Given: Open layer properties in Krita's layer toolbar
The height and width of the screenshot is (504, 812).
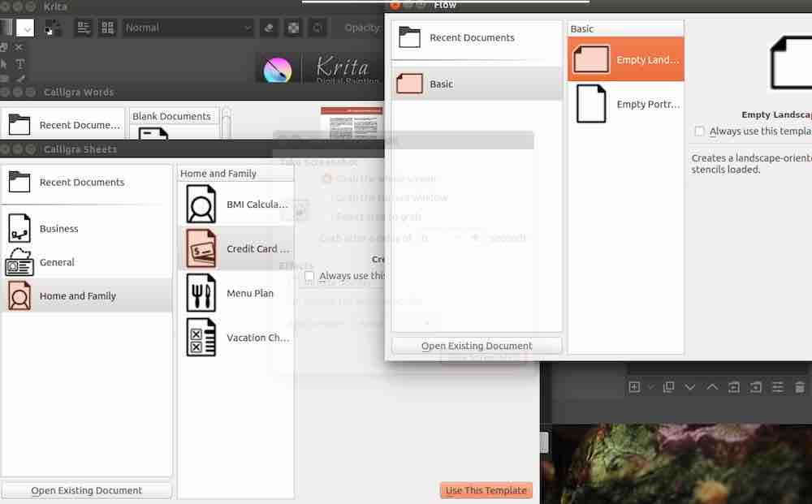Looking at the screenshot, I should pos(778,387).
